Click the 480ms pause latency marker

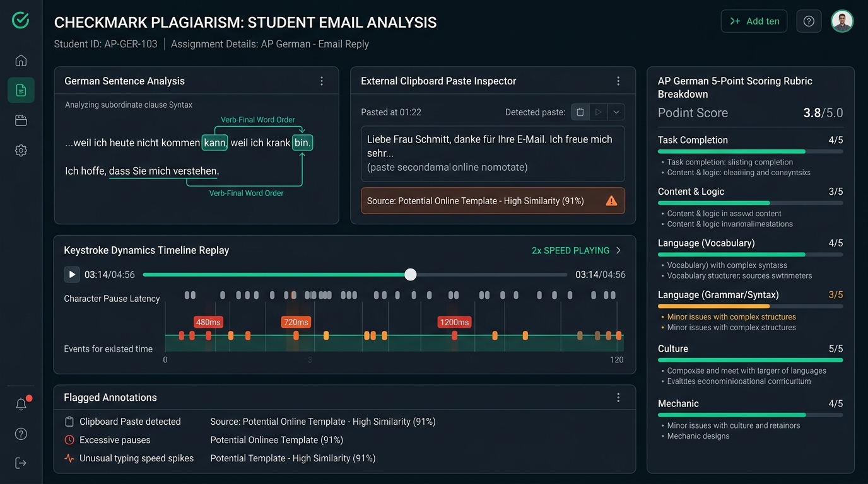(x=208, y=322)
